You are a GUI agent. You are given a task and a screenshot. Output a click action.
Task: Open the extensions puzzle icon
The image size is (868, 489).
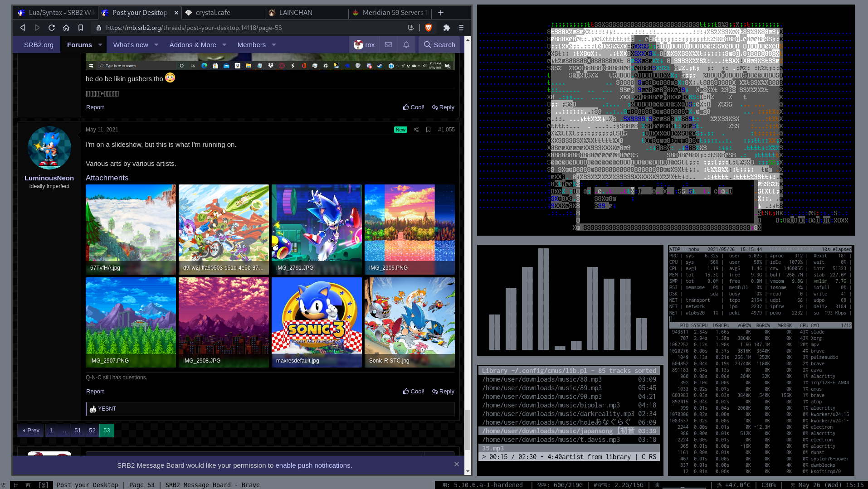click(x=447, y=28)
